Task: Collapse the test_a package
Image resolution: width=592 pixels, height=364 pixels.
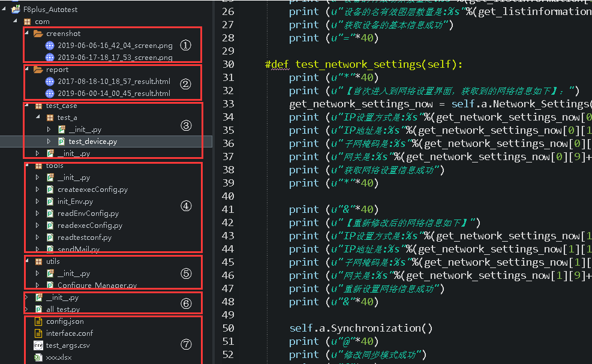Action: 38,117
